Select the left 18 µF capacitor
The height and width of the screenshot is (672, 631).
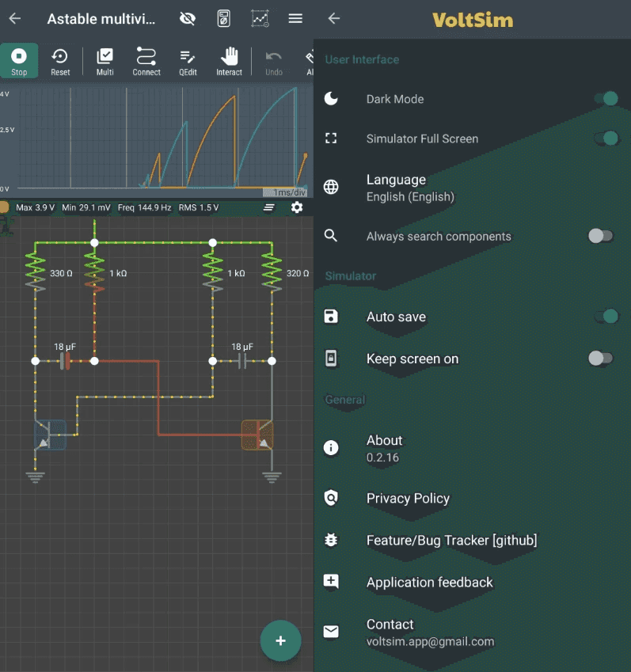pyautogui.click(x=65, y=361)
